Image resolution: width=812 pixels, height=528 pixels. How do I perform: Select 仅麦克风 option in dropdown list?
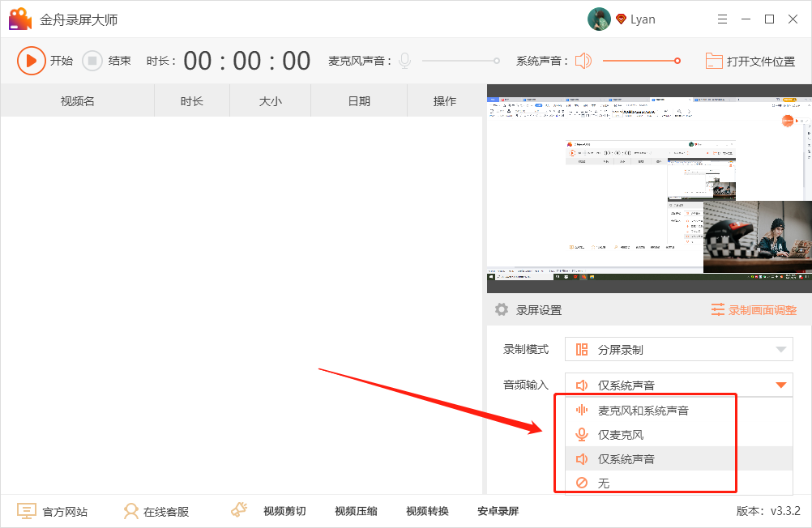click(x=679, y=435)
